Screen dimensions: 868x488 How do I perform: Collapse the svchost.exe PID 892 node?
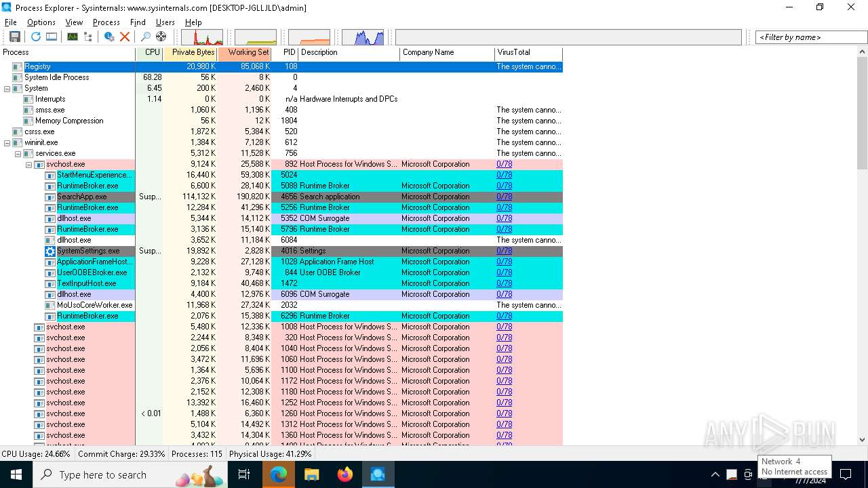pos(28,164)
